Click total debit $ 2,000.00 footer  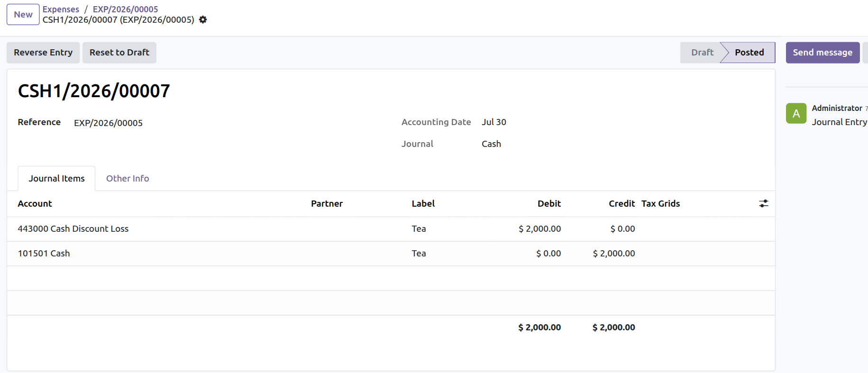point(539,328)
